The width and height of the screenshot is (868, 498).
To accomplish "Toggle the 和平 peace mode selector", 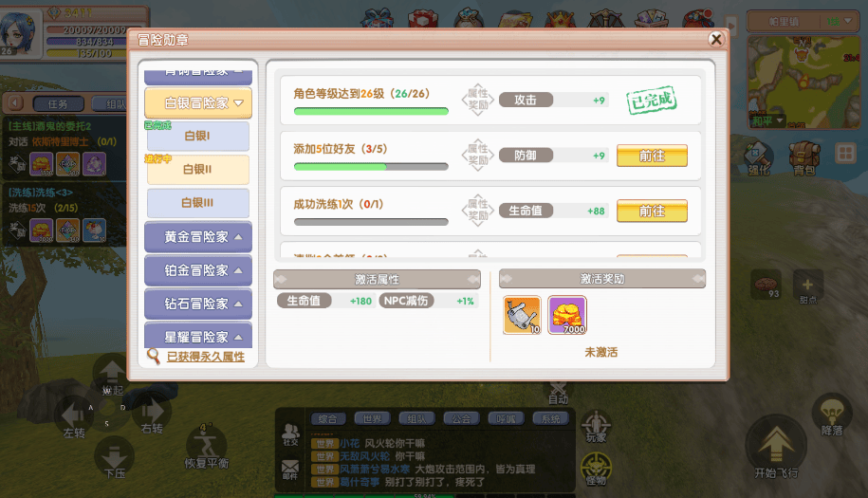I will click(x=766, y=120).
